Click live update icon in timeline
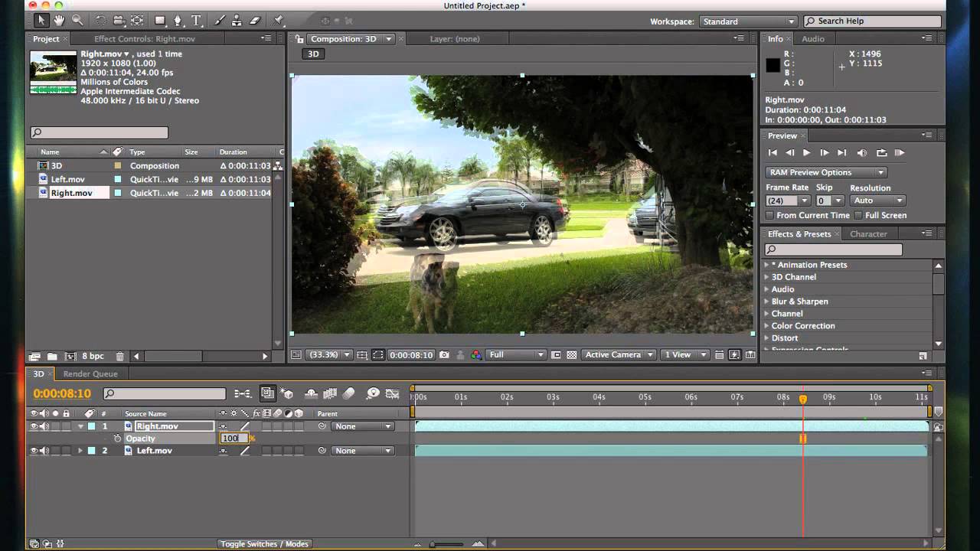 coord(267,393)
